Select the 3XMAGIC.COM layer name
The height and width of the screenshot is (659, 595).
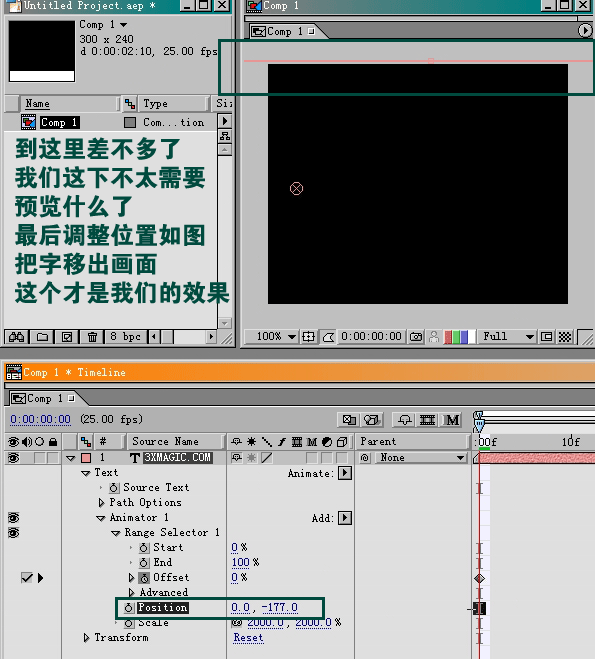[178, 458]
